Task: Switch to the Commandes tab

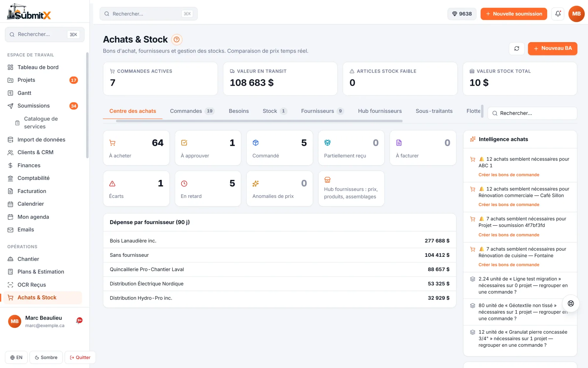Action: tap(192, 111)
